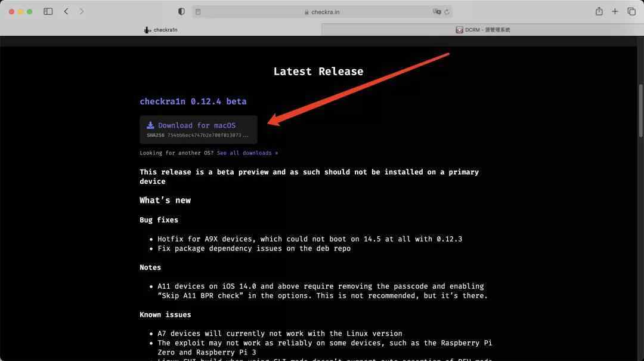Click the lock icon beside checkra.in
644x361 pixels.
[306, 13]
